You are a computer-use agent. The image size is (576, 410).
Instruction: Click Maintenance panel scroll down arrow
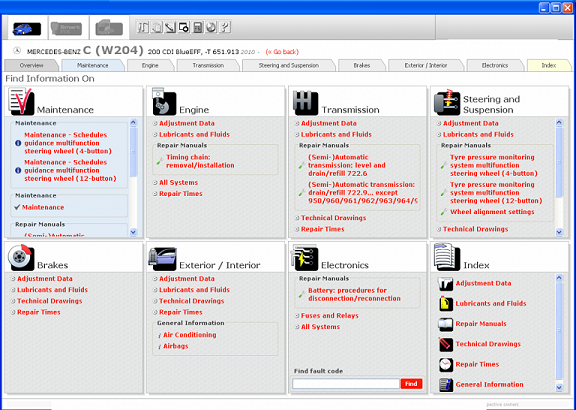133,232
